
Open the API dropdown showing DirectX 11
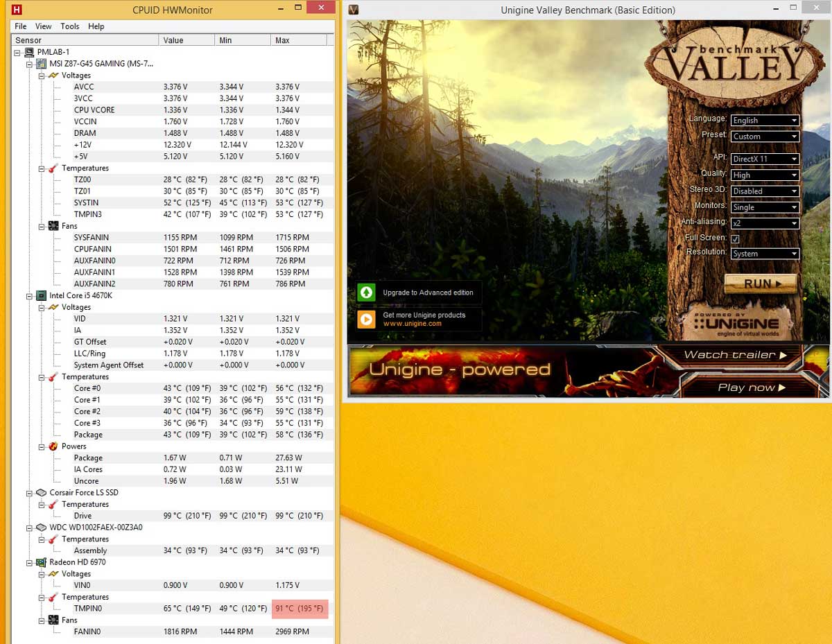click(765, 159)
